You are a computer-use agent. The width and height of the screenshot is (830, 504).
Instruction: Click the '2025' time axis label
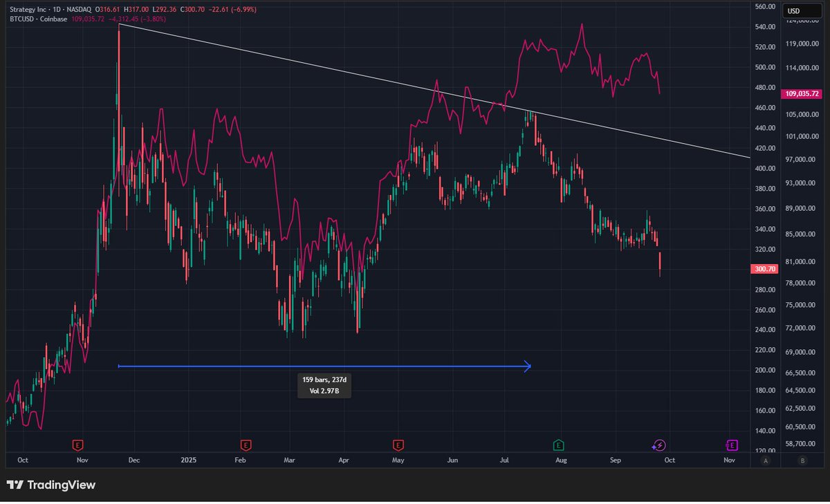189,460
